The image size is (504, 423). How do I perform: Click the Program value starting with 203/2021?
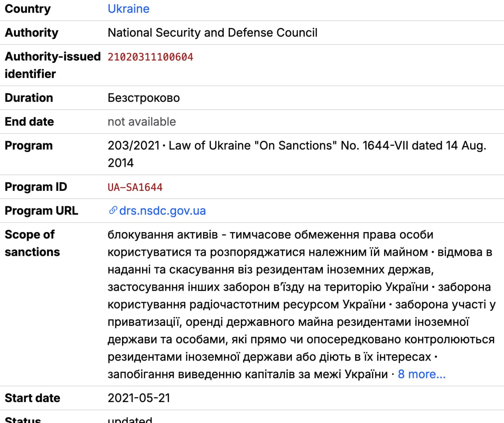pyautogui.click(x=297, y=154)
